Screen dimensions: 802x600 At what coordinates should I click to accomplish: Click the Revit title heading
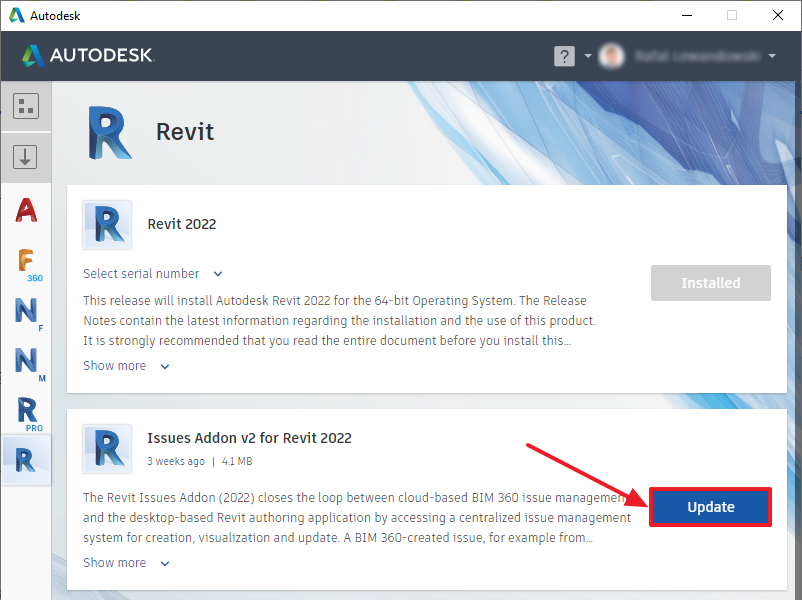[x=185, y=131]
